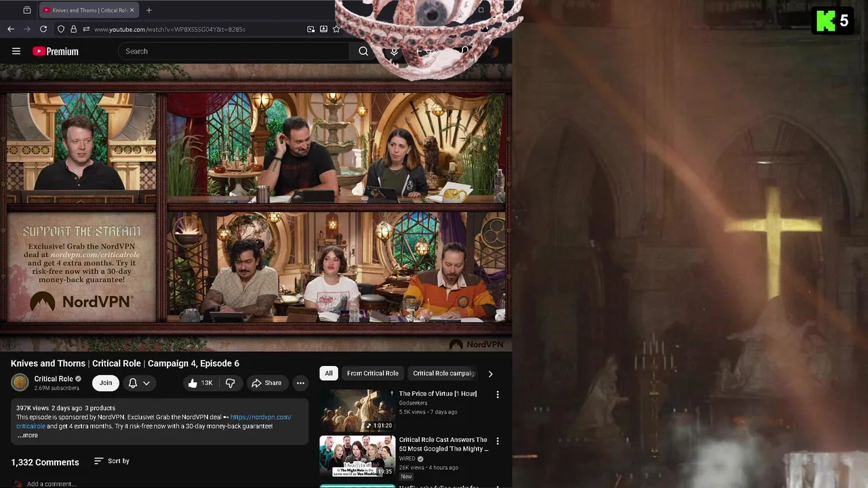Expand the description with ...more

28,435
